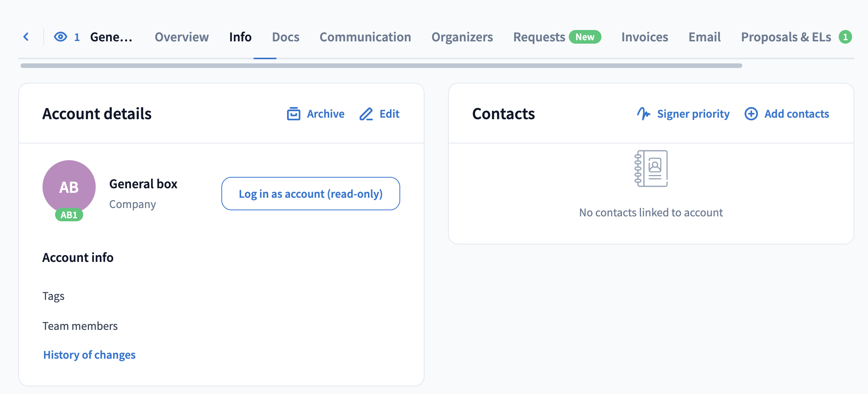The height and width of the screenshot is (394, 868).
Task: Open the History of changes link
Action: [89, 355]
